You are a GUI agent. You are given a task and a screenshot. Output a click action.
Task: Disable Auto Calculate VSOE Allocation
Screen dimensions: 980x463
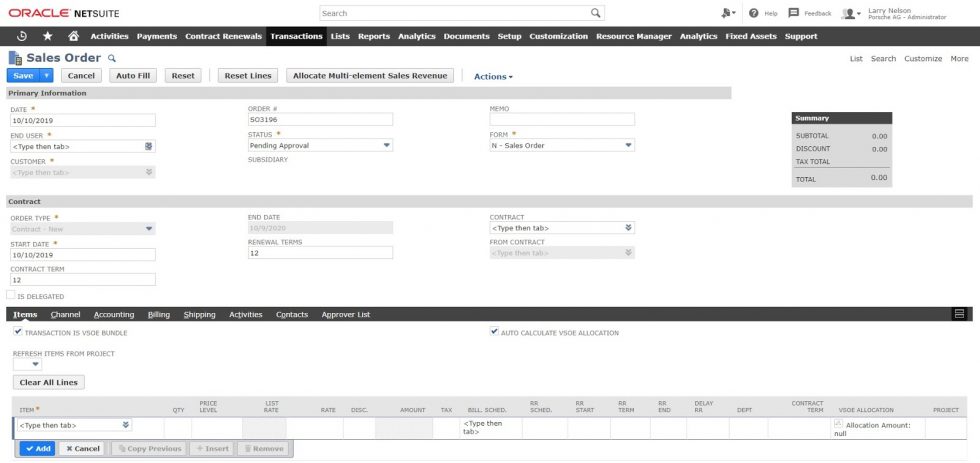click(494, 332)
